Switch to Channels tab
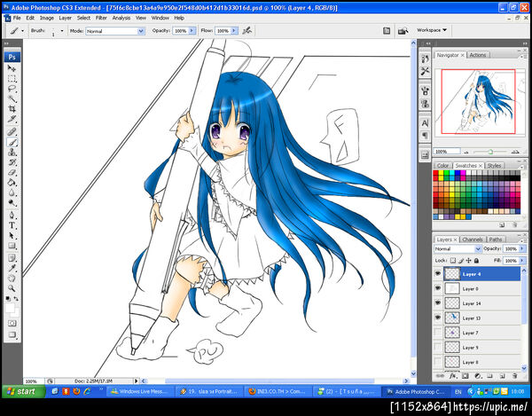 click(x=473, y=239)
